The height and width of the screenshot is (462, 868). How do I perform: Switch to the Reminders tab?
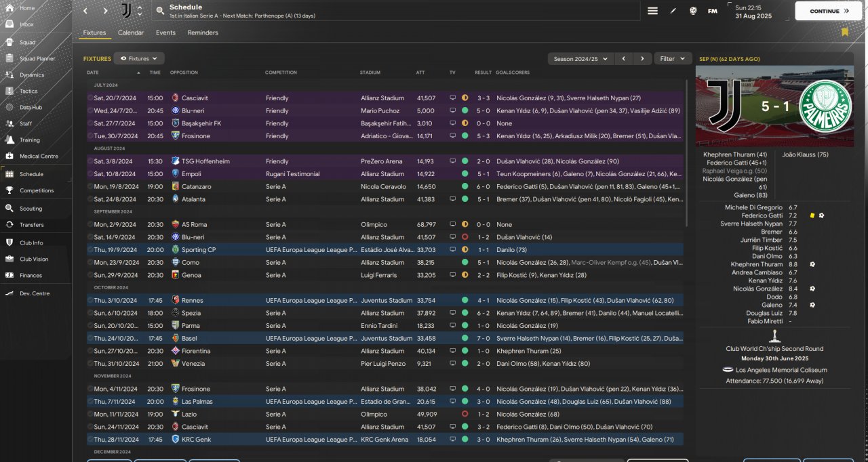tap(203, 33)
